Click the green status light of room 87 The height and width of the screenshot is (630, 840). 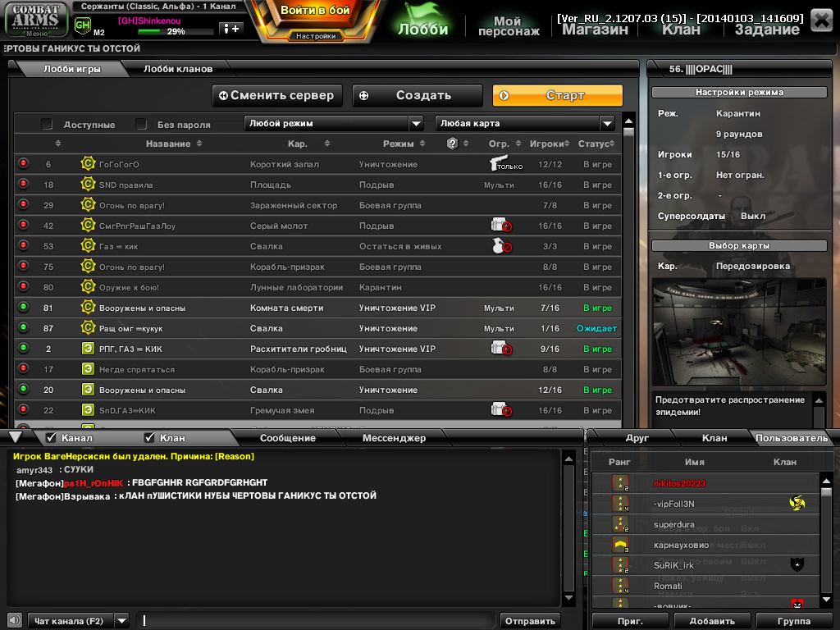[x=23, y=326]
